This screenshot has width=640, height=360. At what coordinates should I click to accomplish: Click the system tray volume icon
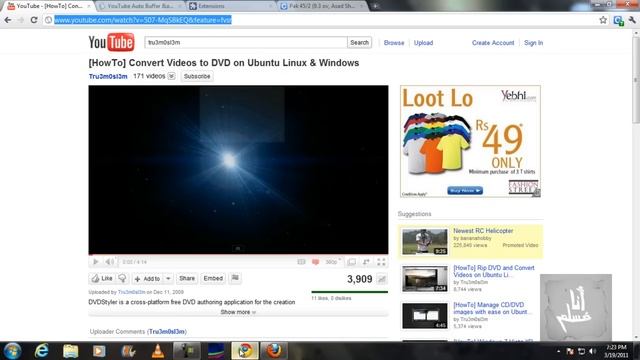click(592, 351)
